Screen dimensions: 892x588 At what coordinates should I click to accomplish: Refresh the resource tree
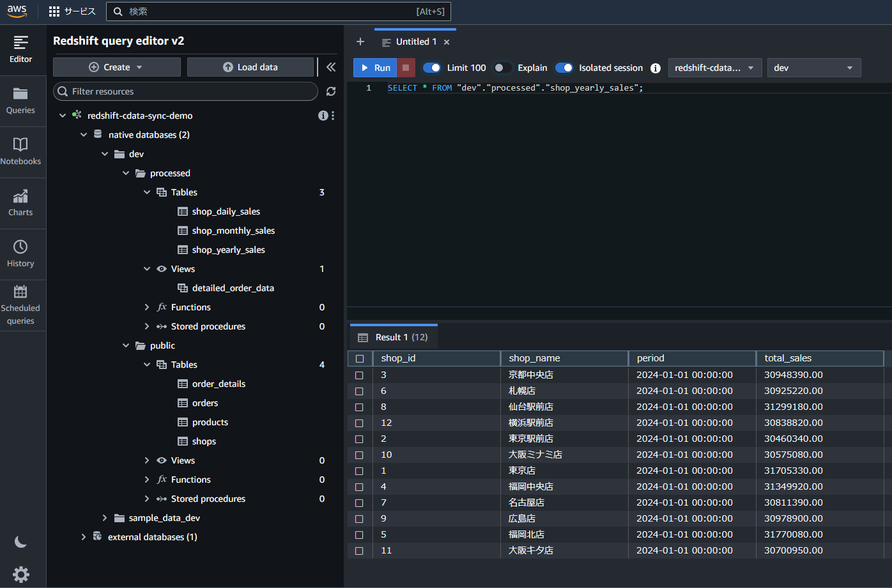click(331, 91)
